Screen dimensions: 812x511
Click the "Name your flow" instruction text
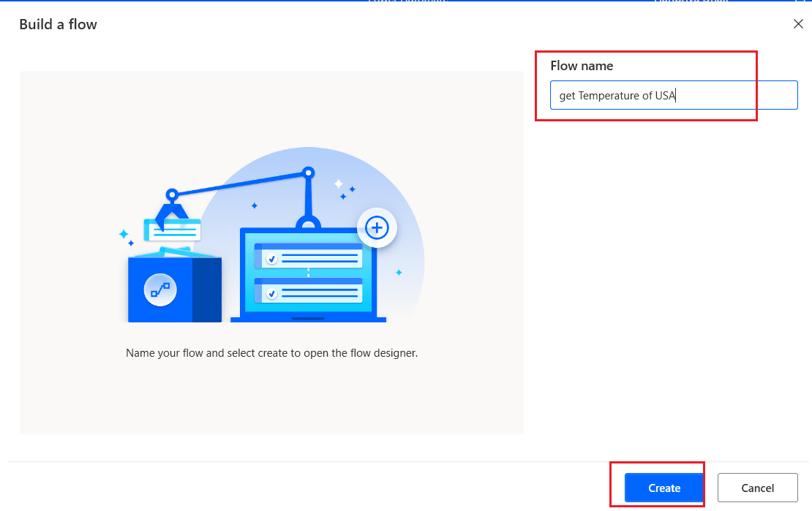271,353
